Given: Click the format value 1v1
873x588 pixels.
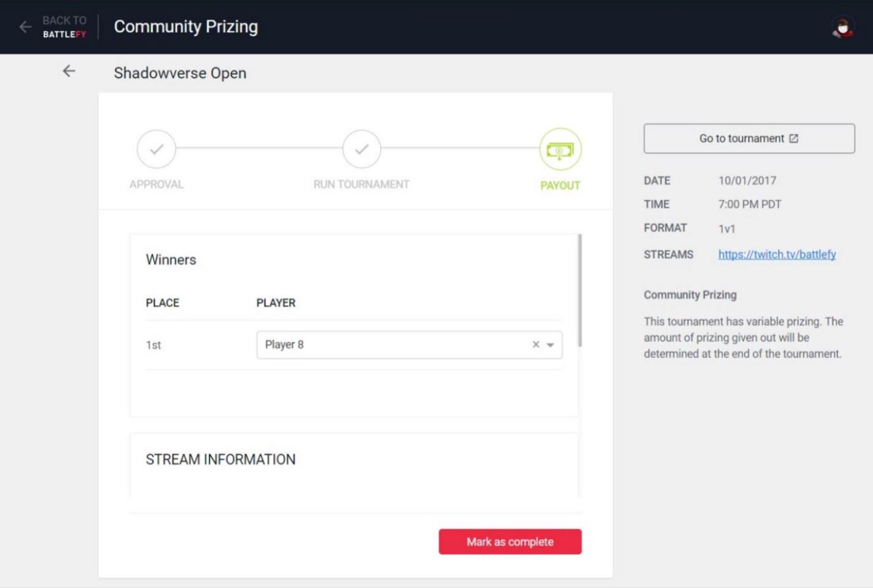Looking at the screenshot, I should [726, 229].
